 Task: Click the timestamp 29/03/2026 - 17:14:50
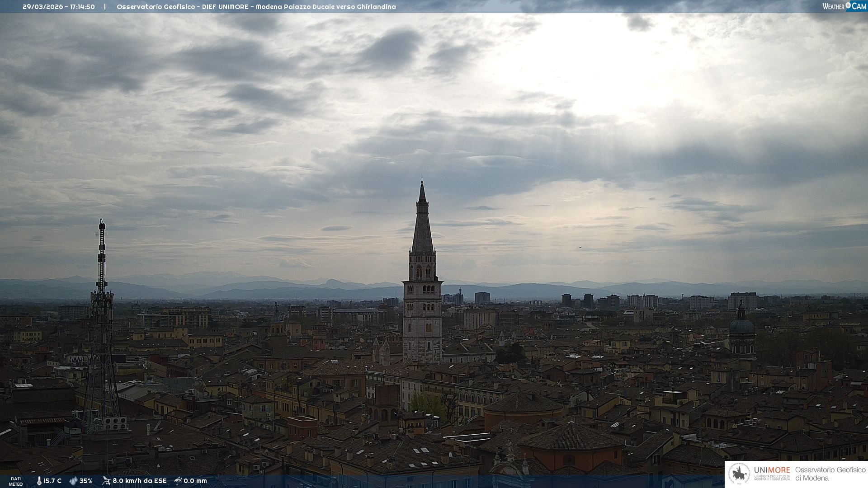coord(59,7)
